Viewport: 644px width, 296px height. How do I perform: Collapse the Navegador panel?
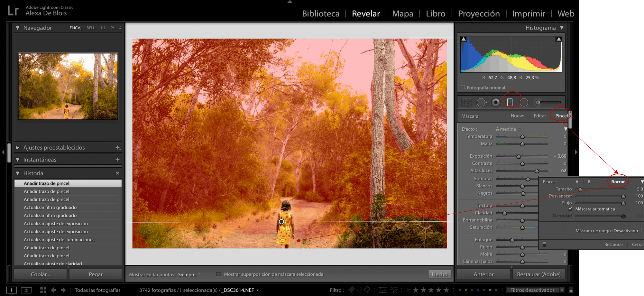point(18,28)
